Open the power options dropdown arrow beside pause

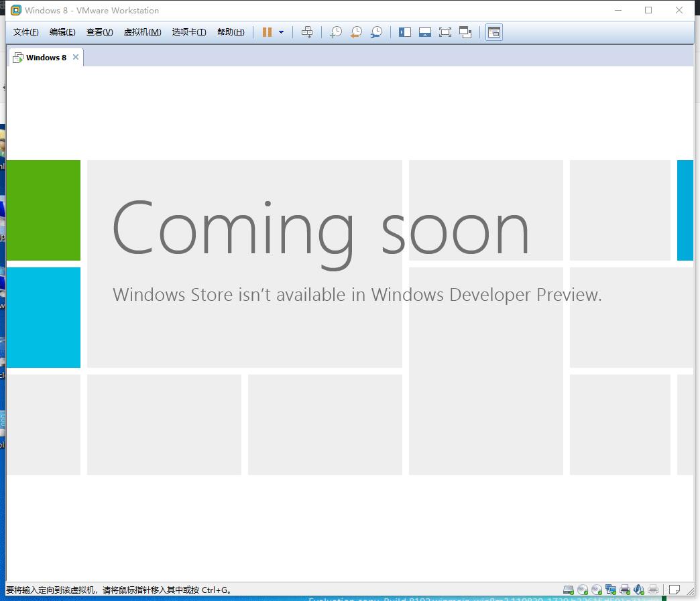(x=281, y=32)
